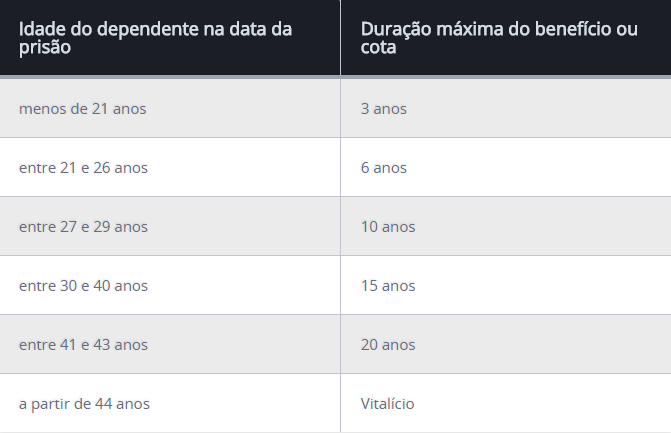
Task: Click the word 'prisão' in the header
Action: click(x=45, y=47)
